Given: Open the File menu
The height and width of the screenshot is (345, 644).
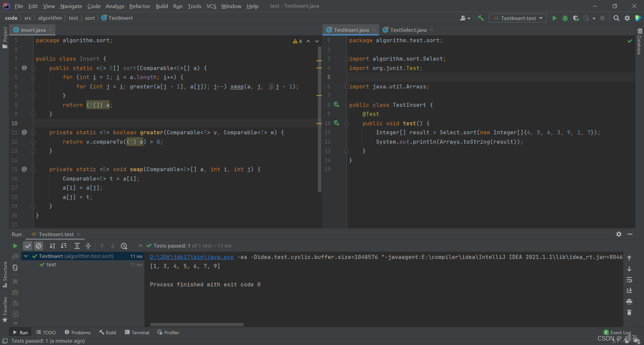Looking at the screenshot, I should click(x=19, y=6).
